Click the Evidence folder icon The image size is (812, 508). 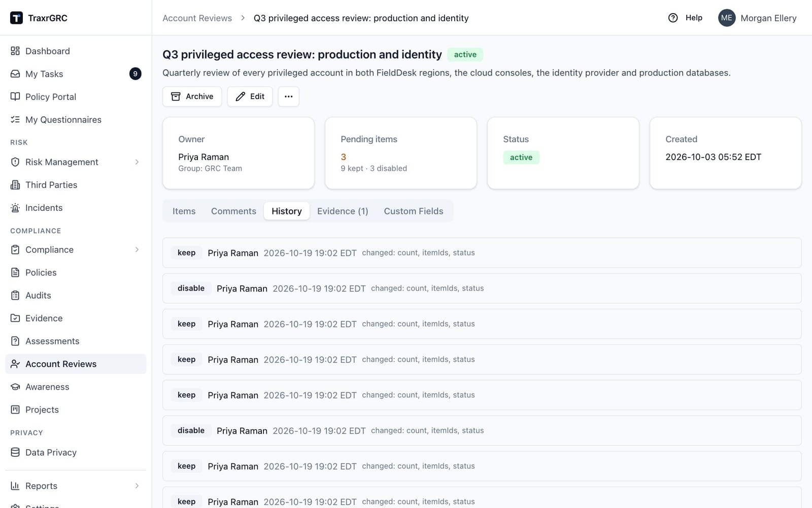click(15, 318)
